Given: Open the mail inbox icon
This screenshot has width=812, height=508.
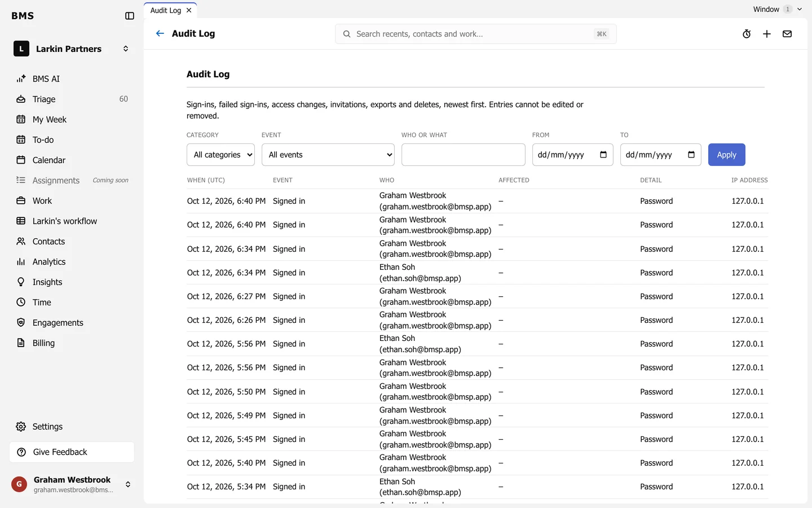Looking at the screenshot, I should [787, 34].
